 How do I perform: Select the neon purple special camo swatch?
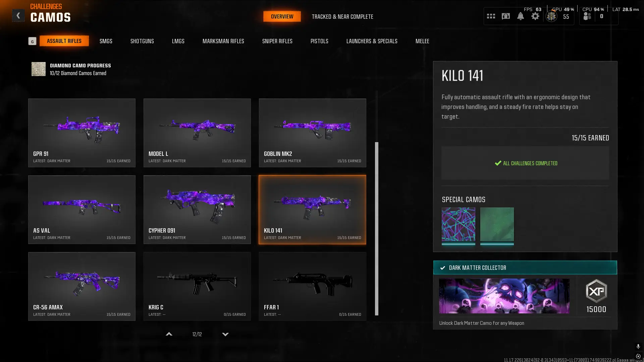tap(458, 224)
